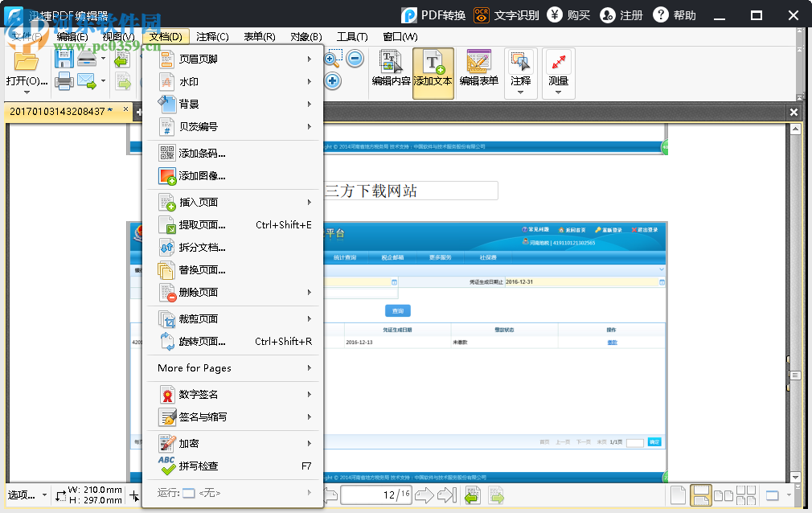Turn on facing pages layout mode
Viewport: 812px width, 513px height.
pos(722,495)
